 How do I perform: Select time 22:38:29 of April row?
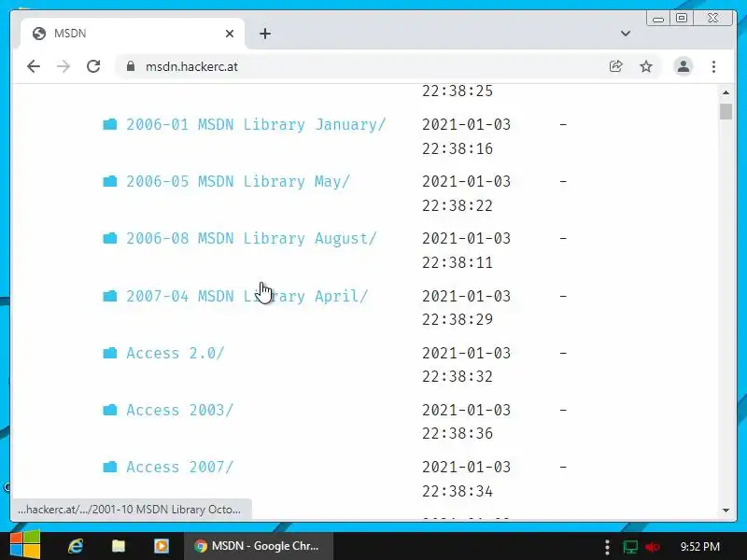click(x=458, y=319)
